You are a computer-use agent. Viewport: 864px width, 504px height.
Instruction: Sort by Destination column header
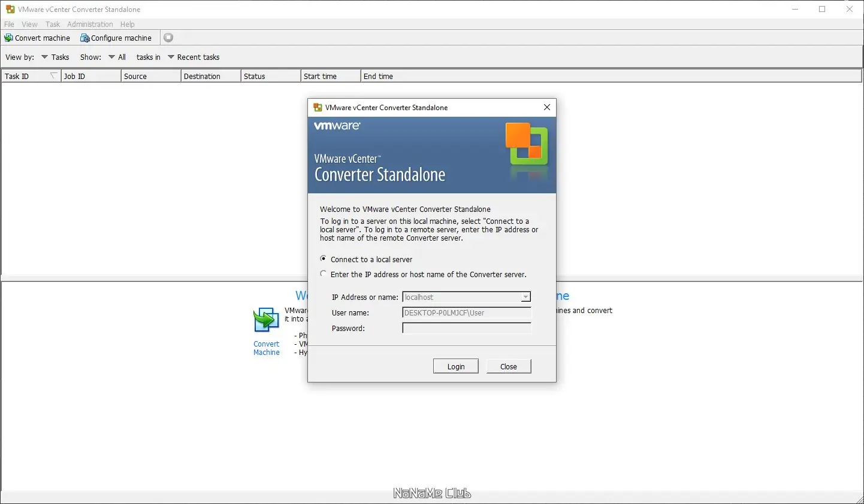tap(211, 76)
